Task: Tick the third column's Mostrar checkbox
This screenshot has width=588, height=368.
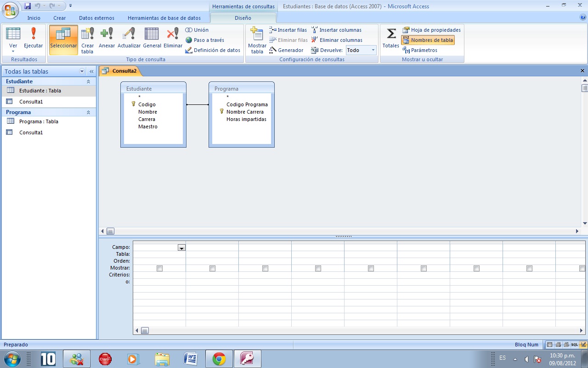Action: 265,268
